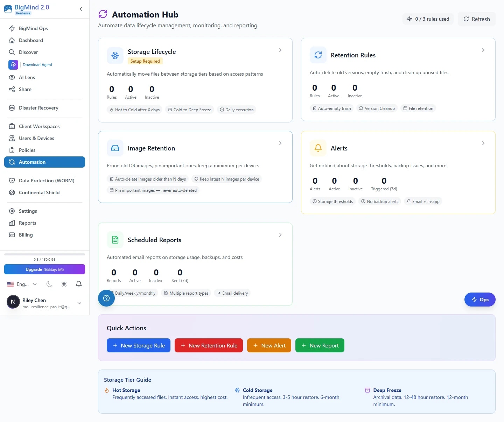
Task: Open the Discover page
Action: point(44,52)
